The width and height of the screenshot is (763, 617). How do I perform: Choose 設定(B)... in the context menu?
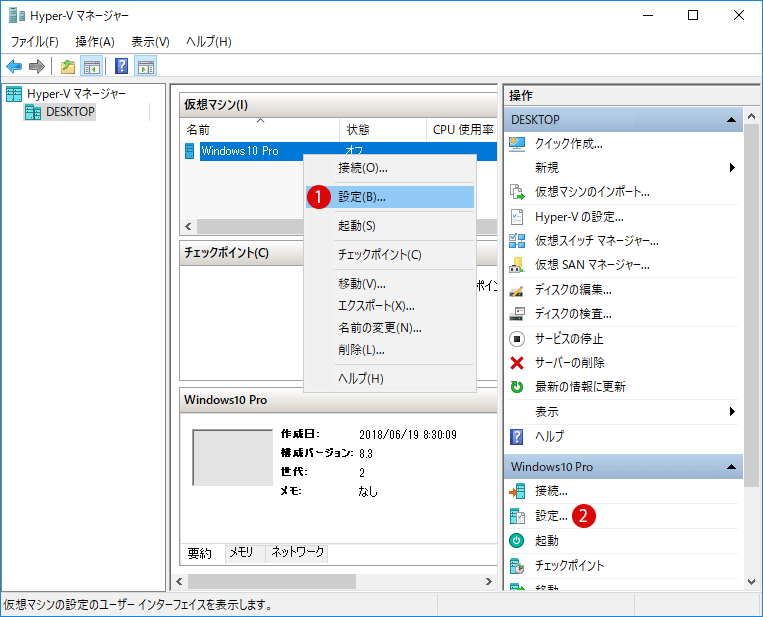coord(390,197)
